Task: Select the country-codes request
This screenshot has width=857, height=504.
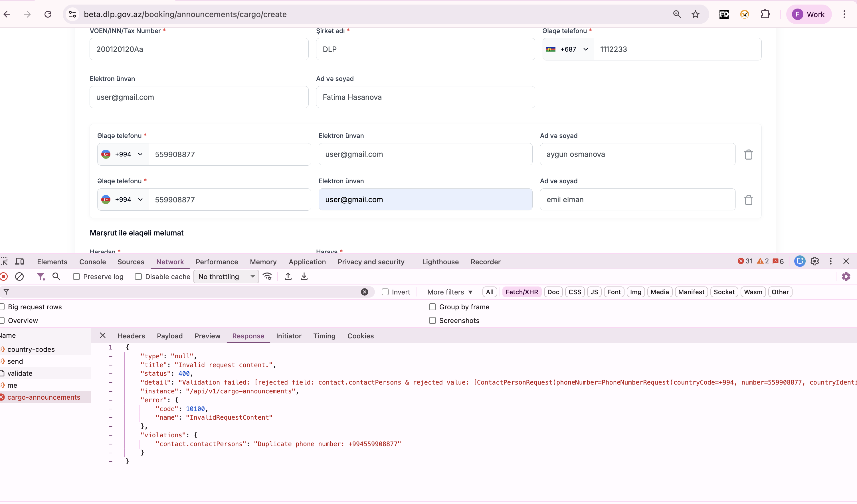Action: point(45,349)
